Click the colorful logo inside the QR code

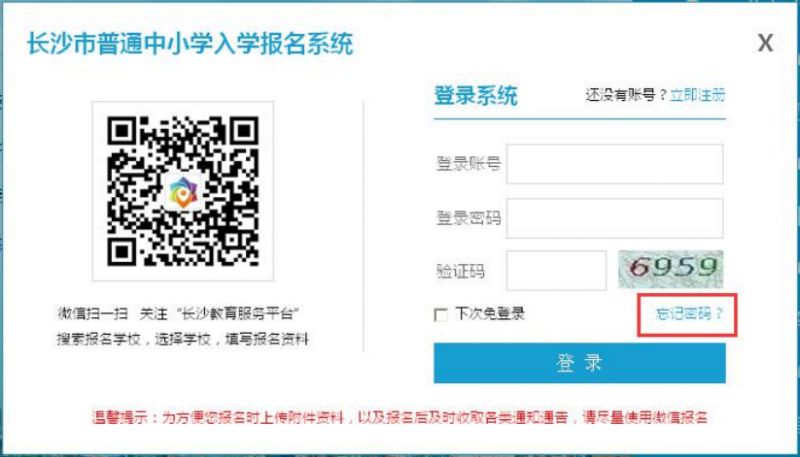[x=183, y=192]
